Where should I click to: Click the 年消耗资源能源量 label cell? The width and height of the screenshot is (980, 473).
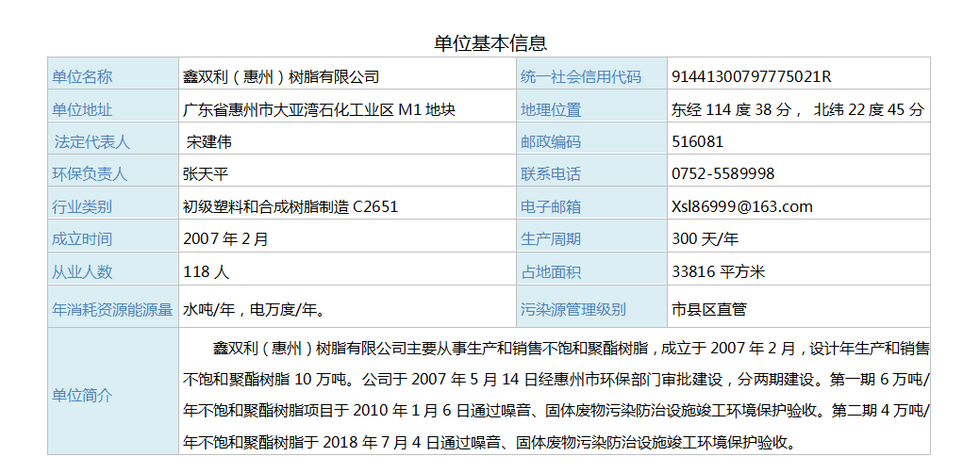(112, 309)
